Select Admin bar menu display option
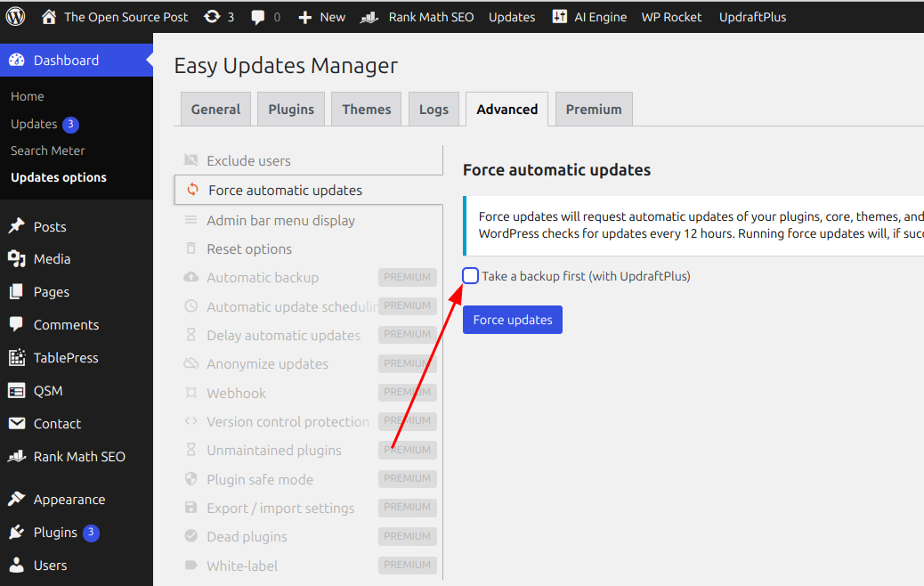This screenshot has height=586, width=924. click(x=280, y=221)
